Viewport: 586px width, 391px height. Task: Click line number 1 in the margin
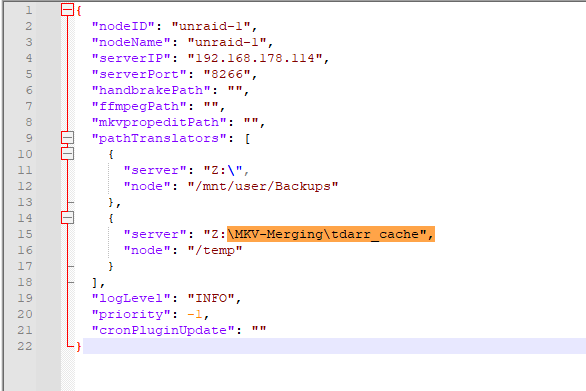29,10
